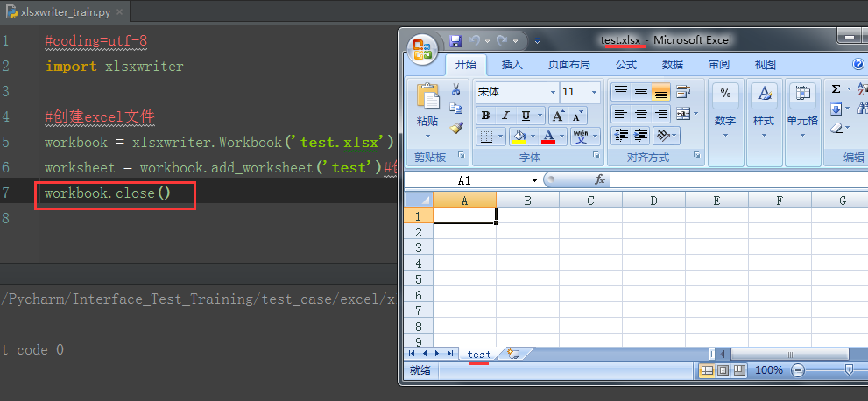Switch to the 插入 ribbon tab
The image size is (868, 401).
point(512,65)
